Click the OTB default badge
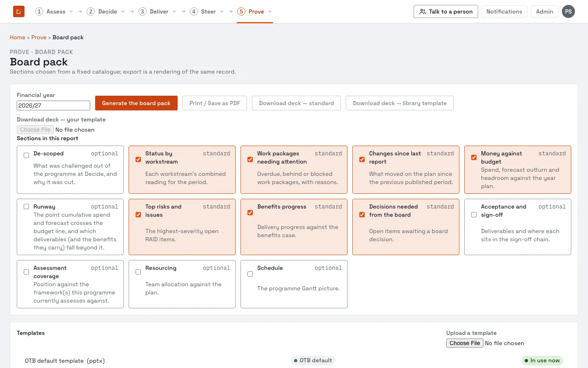The width and height of the screenshot is (588, 368). point(313,361)
